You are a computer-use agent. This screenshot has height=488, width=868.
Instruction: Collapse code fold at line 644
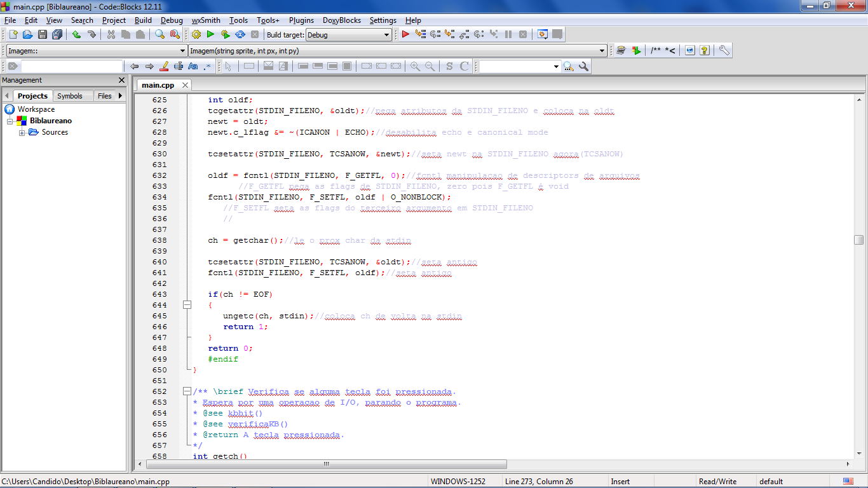(x=187, y=305)
